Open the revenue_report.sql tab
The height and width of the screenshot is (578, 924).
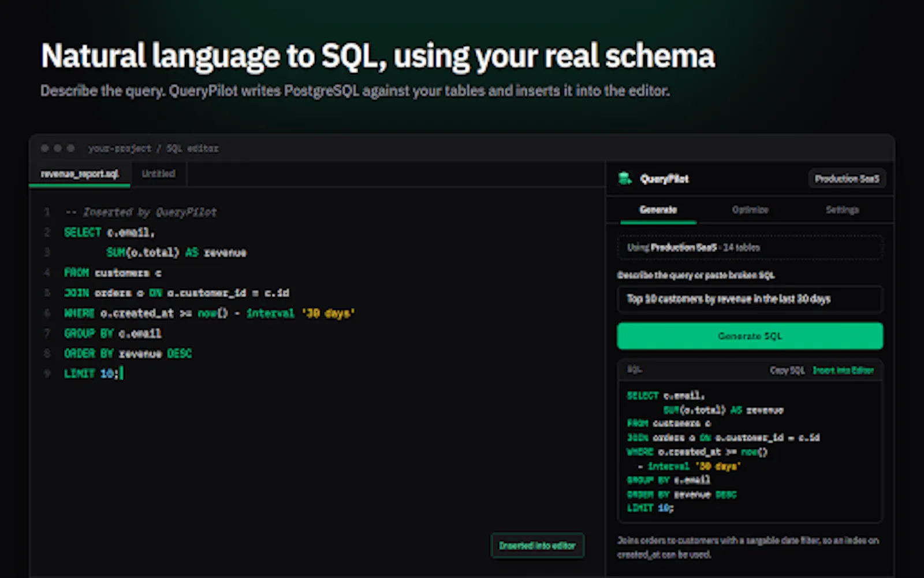click(80, 174)
